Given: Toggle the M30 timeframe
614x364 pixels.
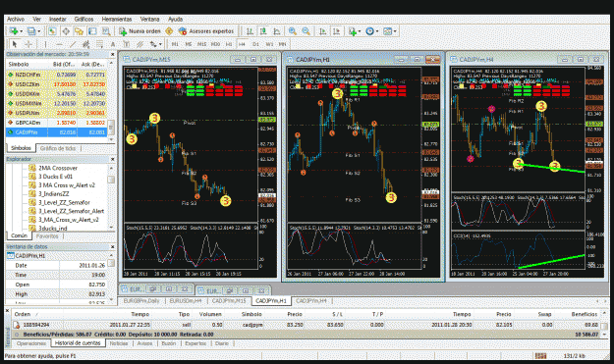Looking at the screenshot, I should click(215, 44).
